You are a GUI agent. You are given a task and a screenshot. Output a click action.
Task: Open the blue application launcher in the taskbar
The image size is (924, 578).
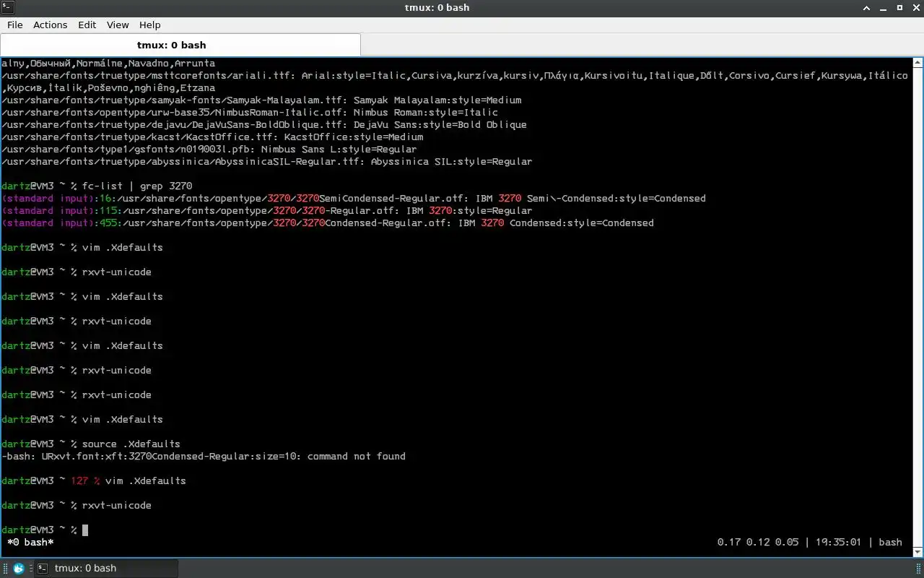click(x=19, y=568)
